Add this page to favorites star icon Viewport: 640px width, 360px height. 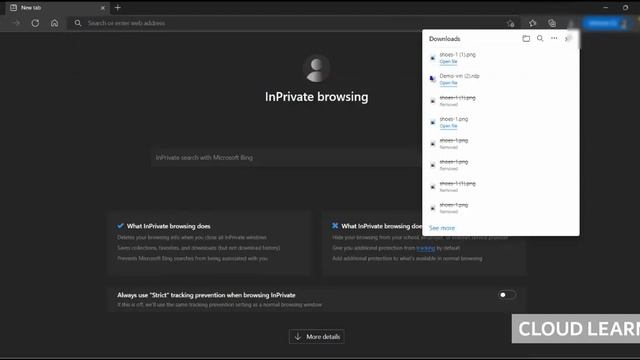(511, 24)
